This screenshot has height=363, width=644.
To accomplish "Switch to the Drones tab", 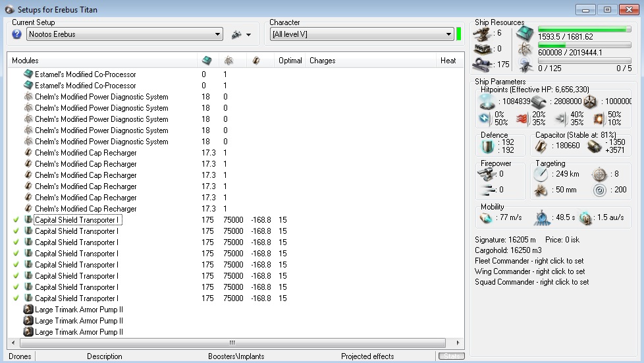I will tap(19, 356).
